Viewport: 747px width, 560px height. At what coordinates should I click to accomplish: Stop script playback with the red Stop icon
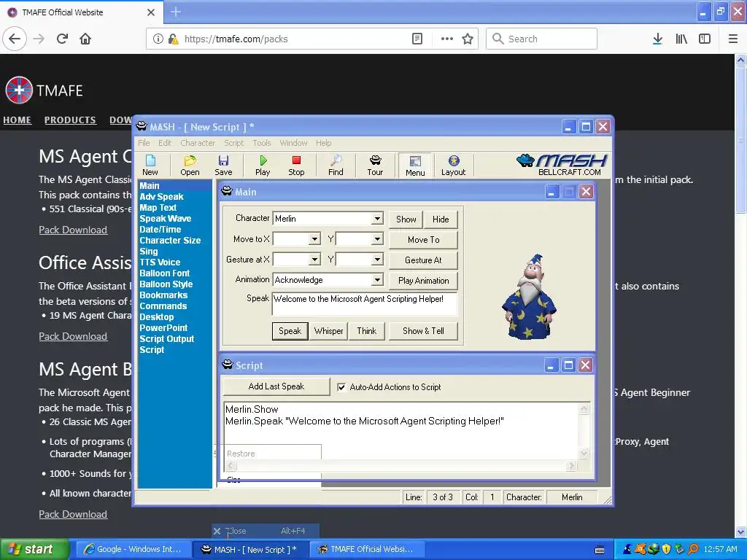[x=296, y=166]
